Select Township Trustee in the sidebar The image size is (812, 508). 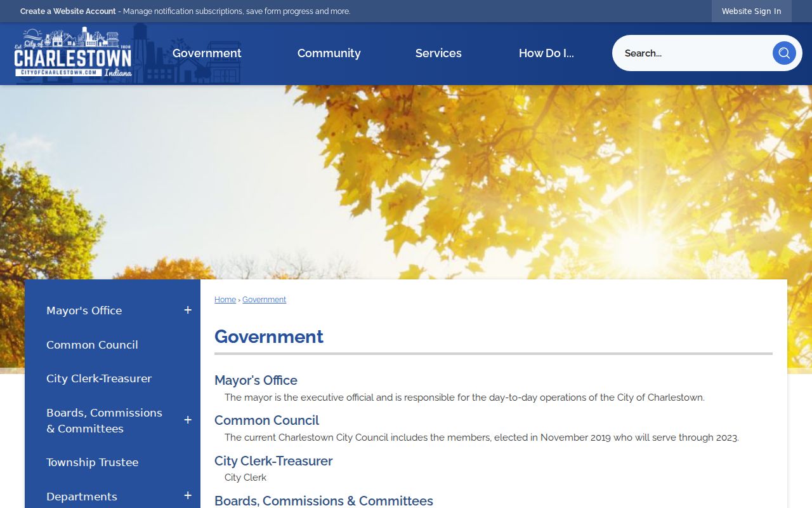92,462
